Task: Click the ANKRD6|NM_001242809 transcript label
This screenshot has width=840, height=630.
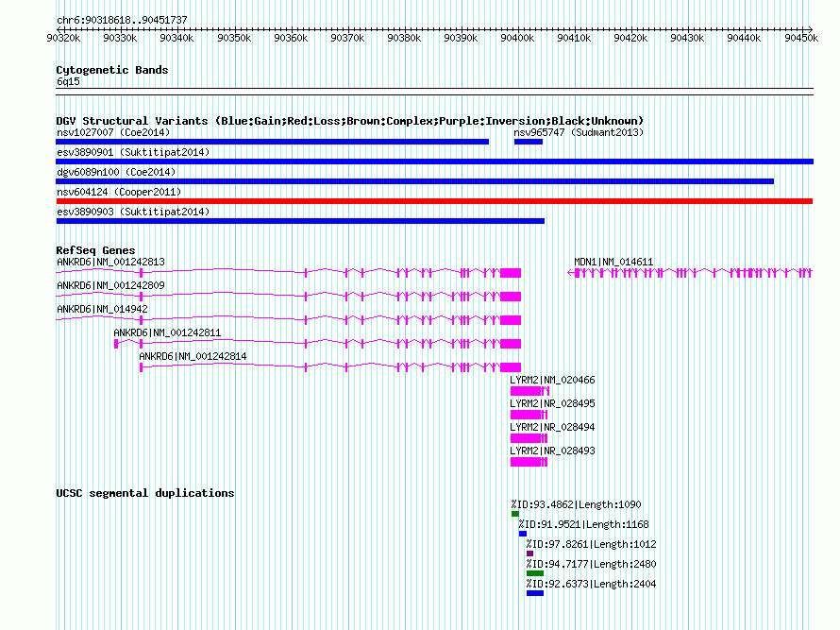Action: coord(110,286)
